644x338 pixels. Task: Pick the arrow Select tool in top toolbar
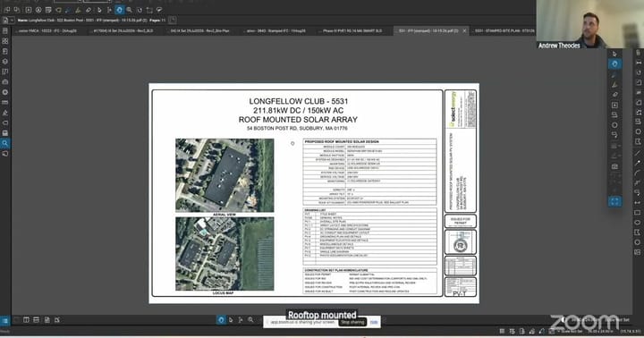click(x=99, y=10)
